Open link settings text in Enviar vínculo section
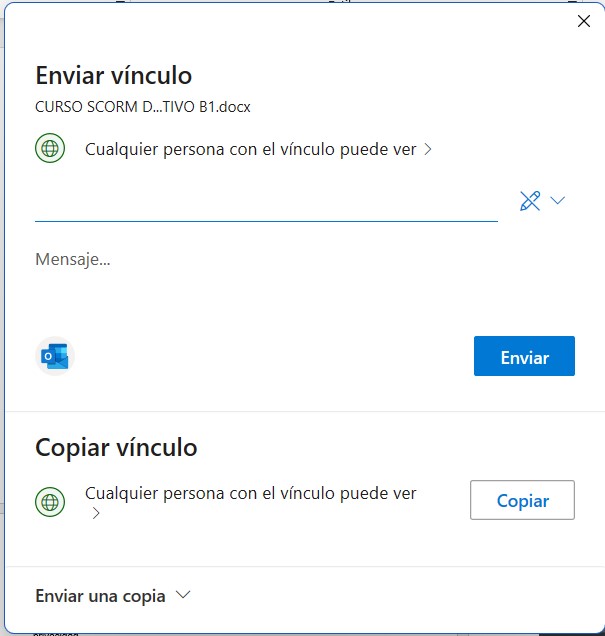This screenshot has height=636, width=605. coord(250,150)
